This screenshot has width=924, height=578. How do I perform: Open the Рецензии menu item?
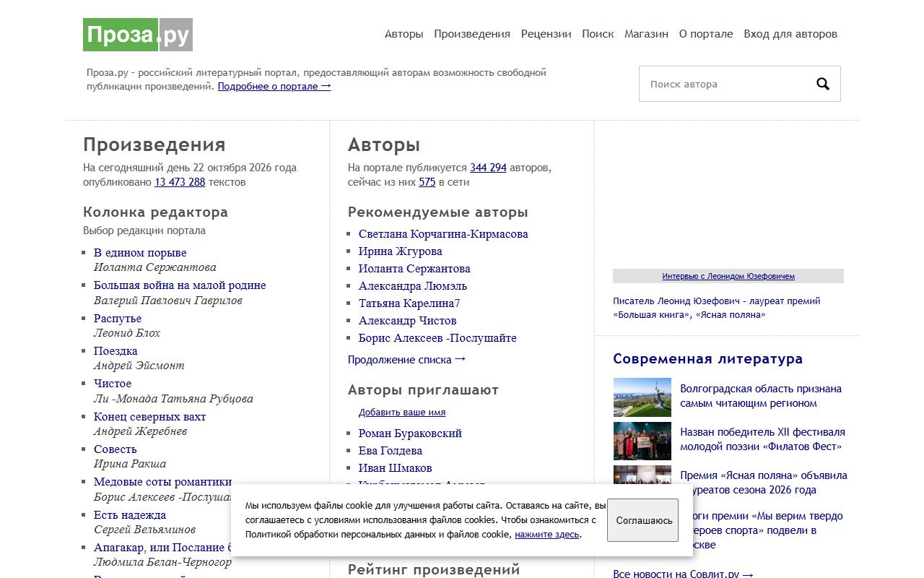click(x=546, y=34)
